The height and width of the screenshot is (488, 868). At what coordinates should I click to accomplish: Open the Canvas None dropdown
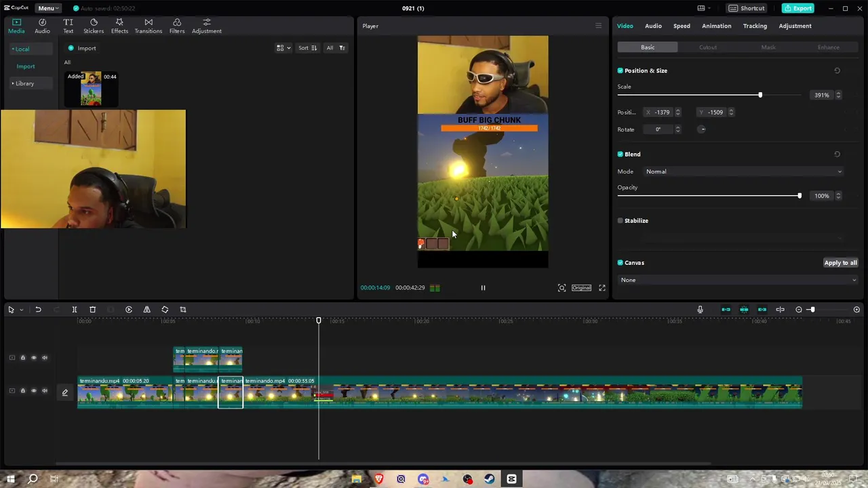pos(738,280)
